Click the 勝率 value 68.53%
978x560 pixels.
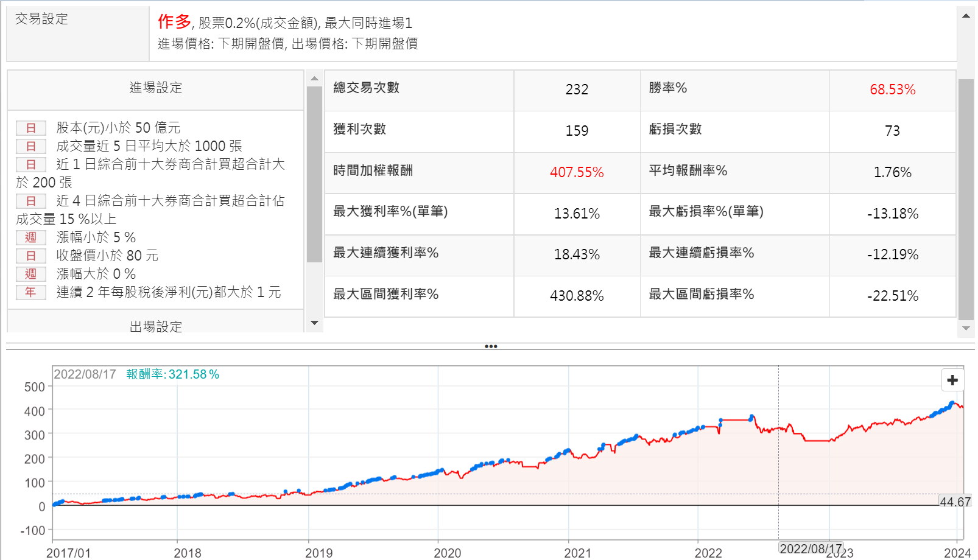[892, 89]
